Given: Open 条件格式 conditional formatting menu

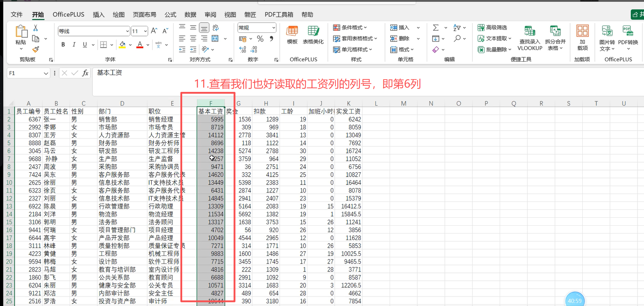Looking at the screenshot, I should pyautogui.click(x=350, y=27).
